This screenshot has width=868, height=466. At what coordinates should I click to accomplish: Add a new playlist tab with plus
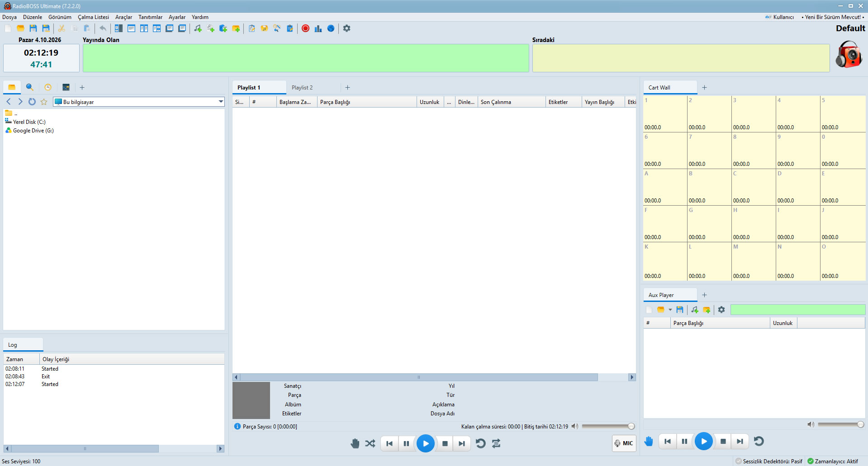click(347, 88)
